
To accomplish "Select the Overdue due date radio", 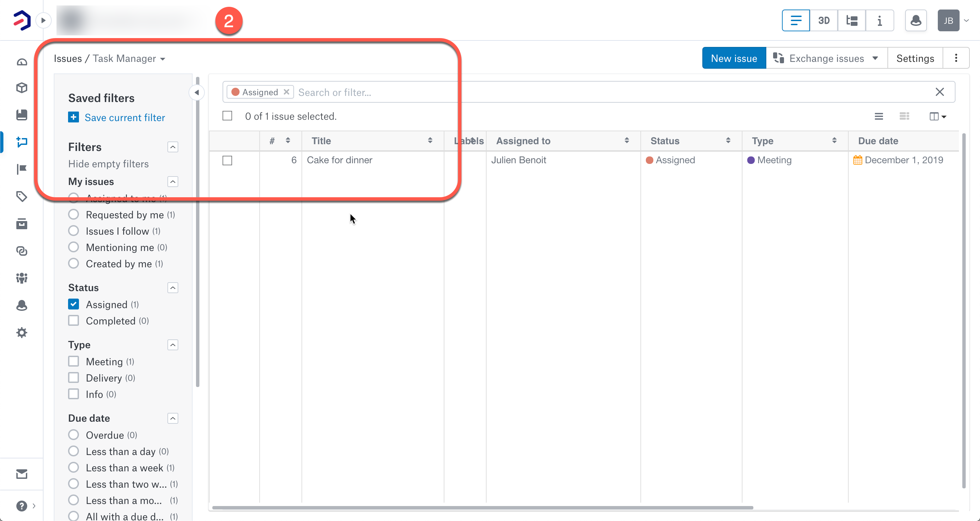I will [73, 435].
